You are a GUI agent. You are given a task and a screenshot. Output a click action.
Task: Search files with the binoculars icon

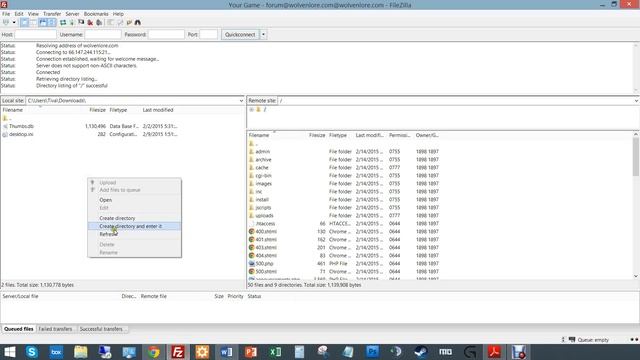point(138,22)
